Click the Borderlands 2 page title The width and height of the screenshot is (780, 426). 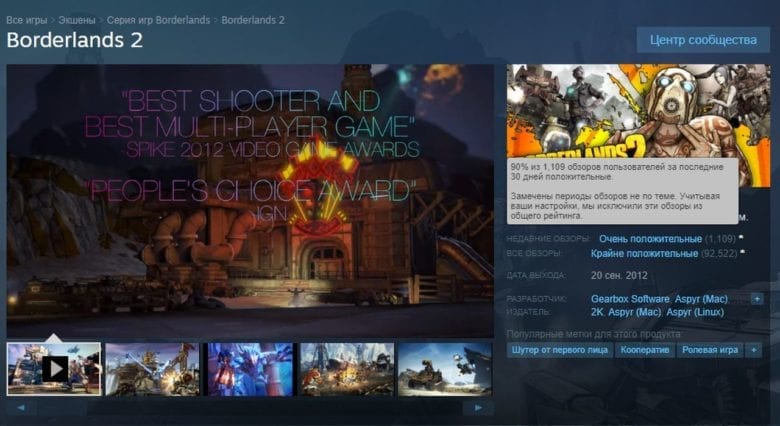click(x=75, y=40)
